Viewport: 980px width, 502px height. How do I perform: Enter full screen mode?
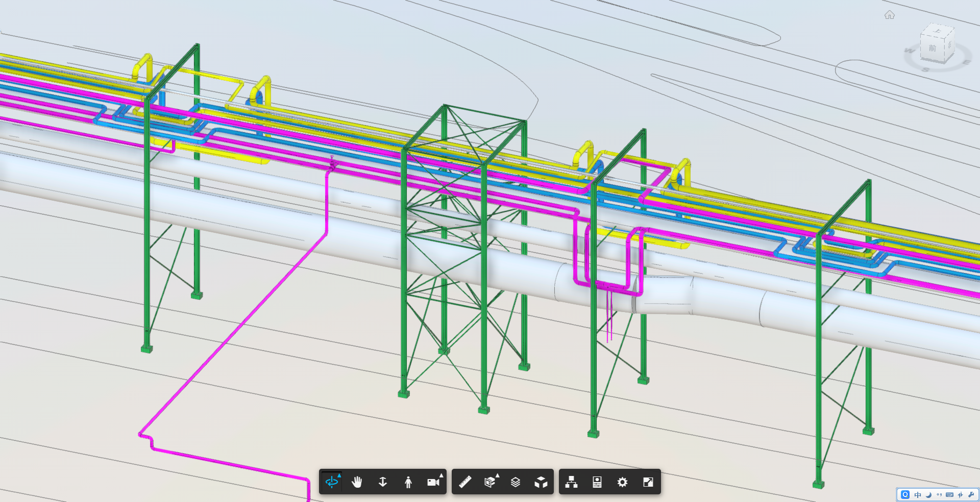coord(648,482)
